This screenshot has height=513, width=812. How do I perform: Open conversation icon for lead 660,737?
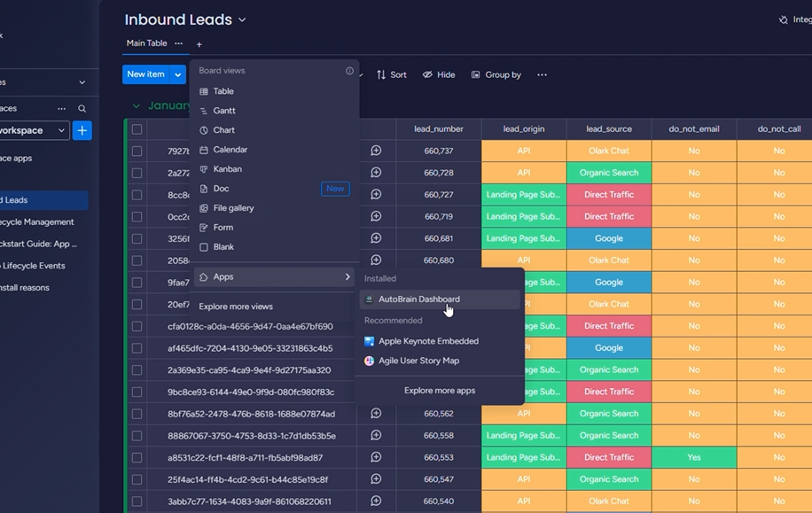click(x=376, y=152)
